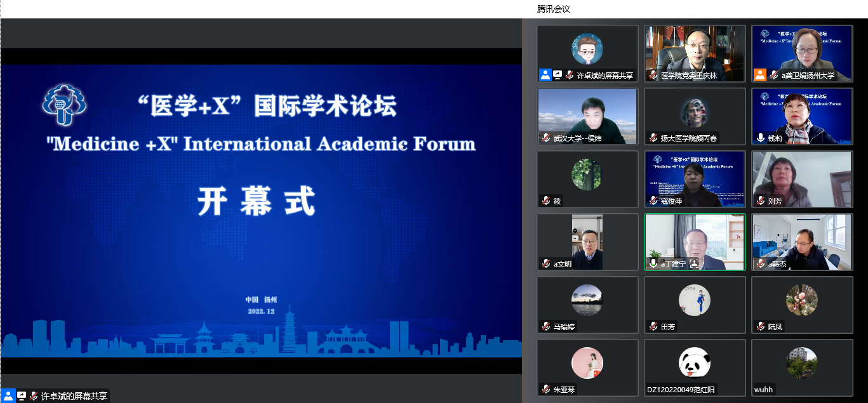Select the panda avatar of DZ120220049范红阳
868x403 pixels.
pyautogui.click(x=695, y=362)
